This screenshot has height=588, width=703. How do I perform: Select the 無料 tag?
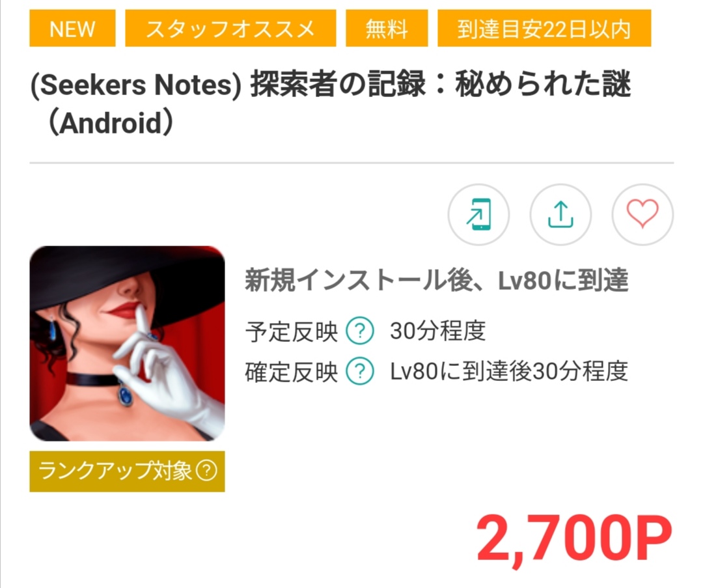click(x=387, y=28)
